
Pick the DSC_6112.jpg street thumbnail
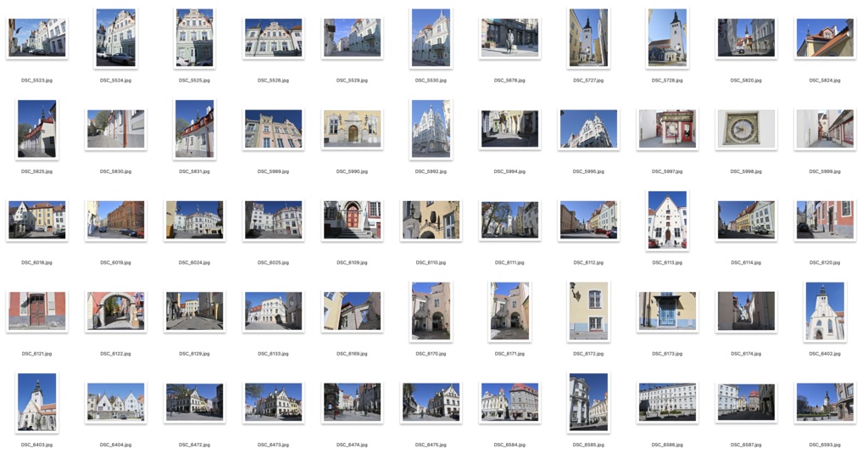(588, 220)
